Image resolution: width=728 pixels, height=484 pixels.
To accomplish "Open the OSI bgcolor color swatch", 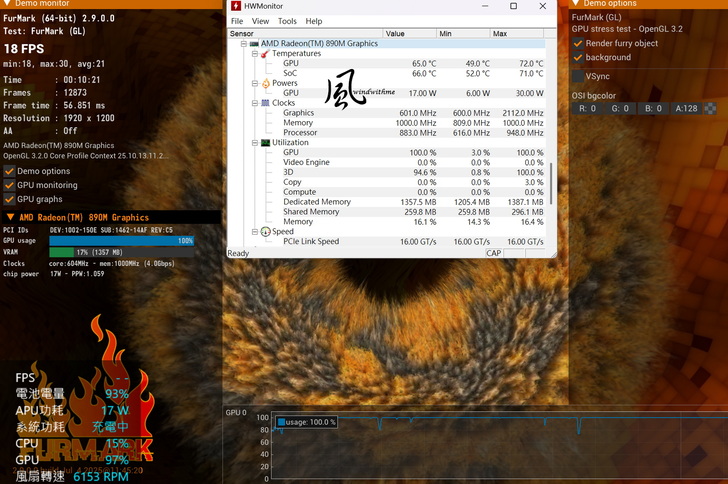I will click(710, 108).
